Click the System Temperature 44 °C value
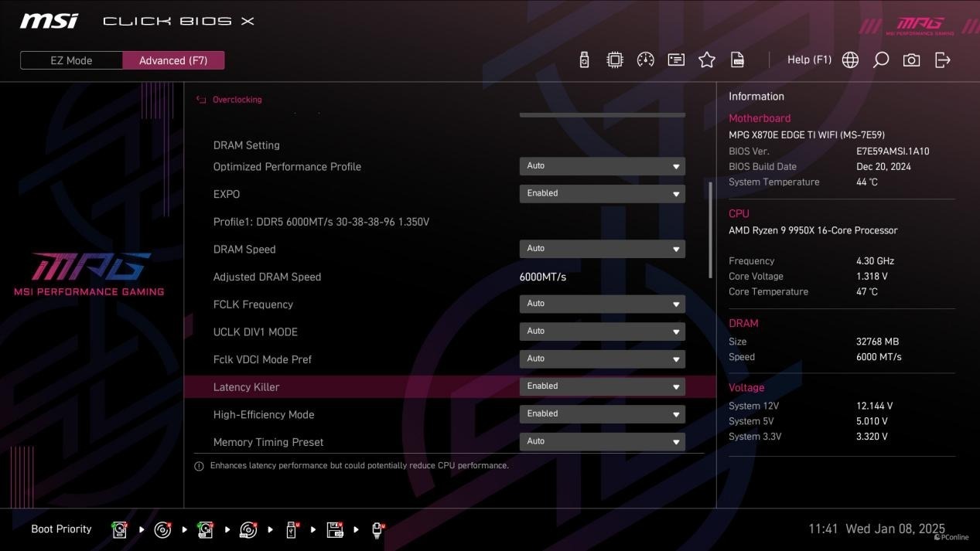 click(x=867, y=182)
